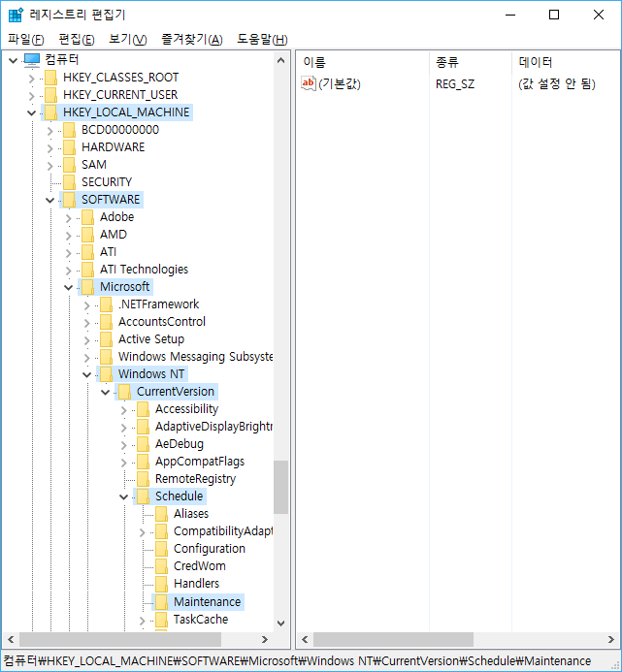Click the Active Setup folder icon
Viewport: 622px width, 672px height.
coord(106,339)
